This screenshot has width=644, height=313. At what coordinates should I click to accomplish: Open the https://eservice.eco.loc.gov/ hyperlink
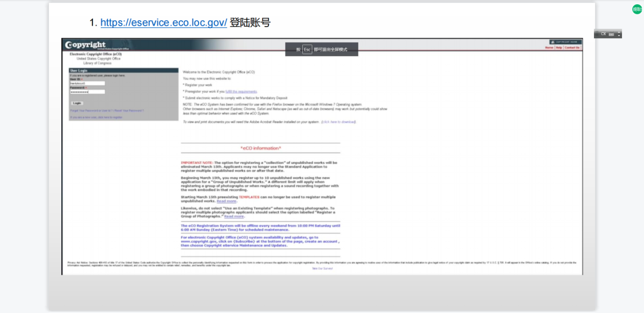pyautogui.click(x=163, y=23)
